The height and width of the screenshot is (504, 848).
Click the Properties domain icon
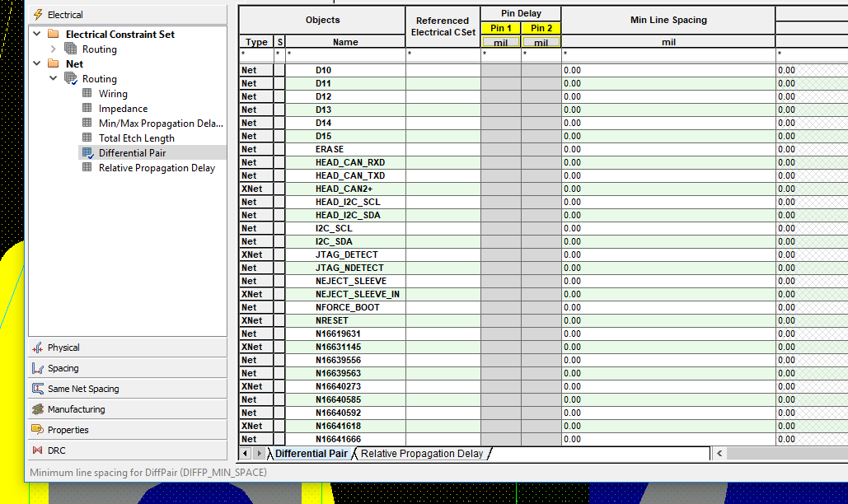tap(38, 430)
